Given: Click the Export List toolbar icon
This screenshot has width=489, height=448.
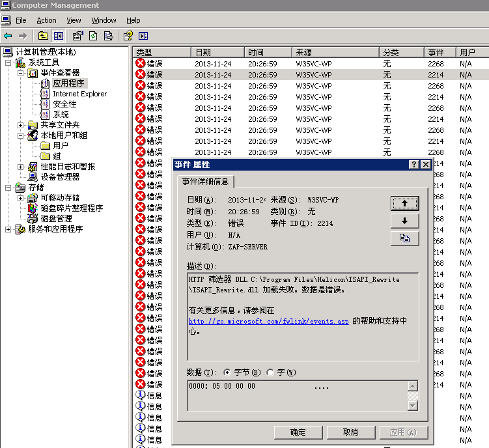Looking at the screenshot, I should [x=108, y=36].
